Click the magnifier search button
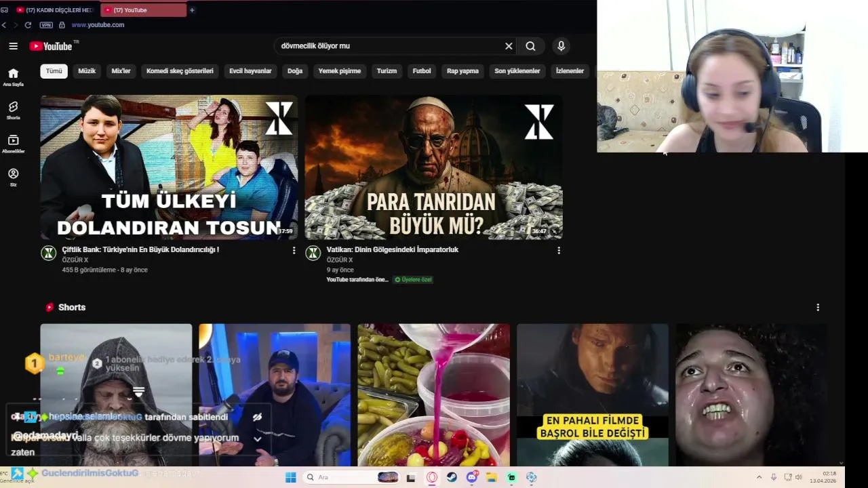Viewport: 868px width, 488px height. 530,46
